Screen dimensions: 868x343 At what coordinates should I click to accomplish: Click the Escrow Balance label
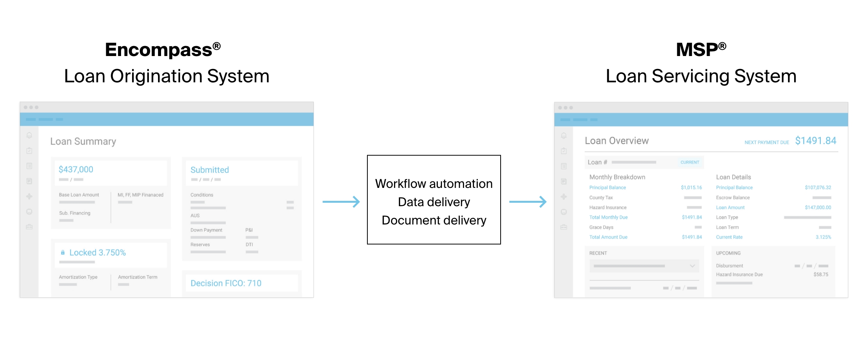point(733,197)
